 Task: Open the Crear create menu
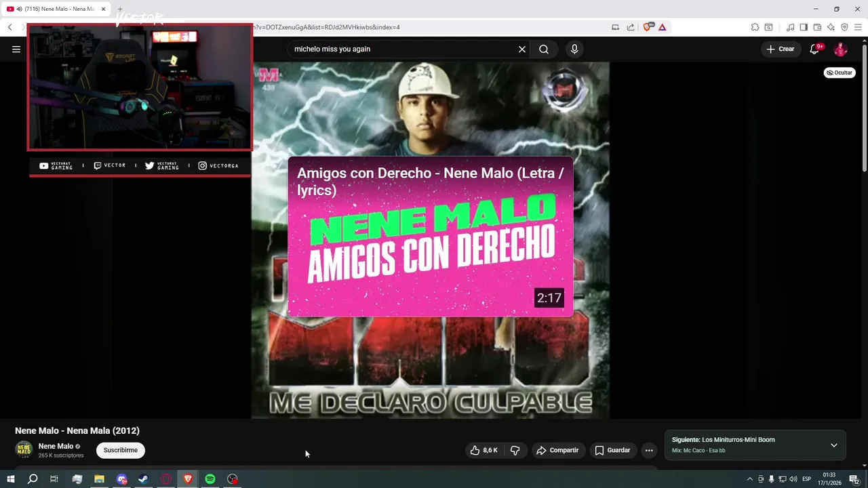(781, 49)
